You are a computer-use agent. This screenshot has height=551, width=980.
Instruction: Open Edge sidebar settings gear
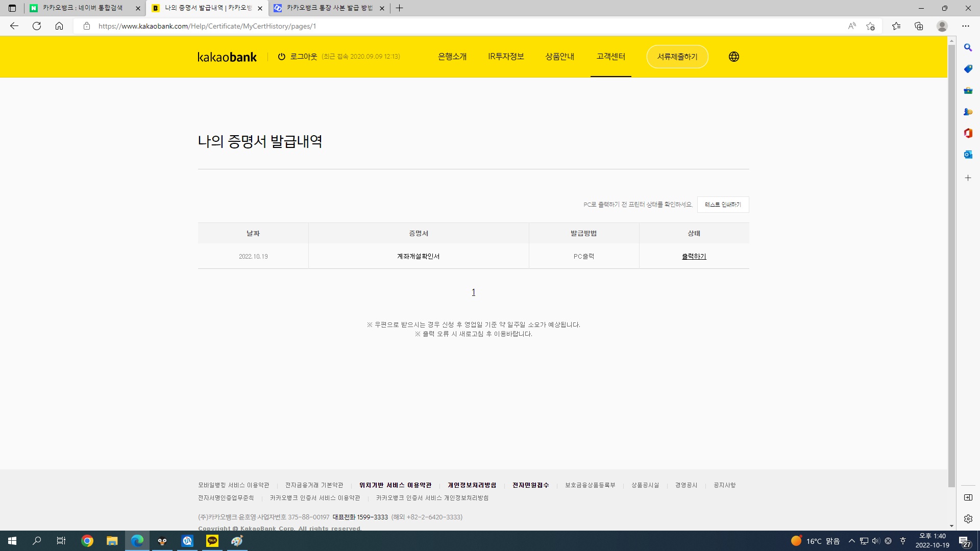[968, 519]
